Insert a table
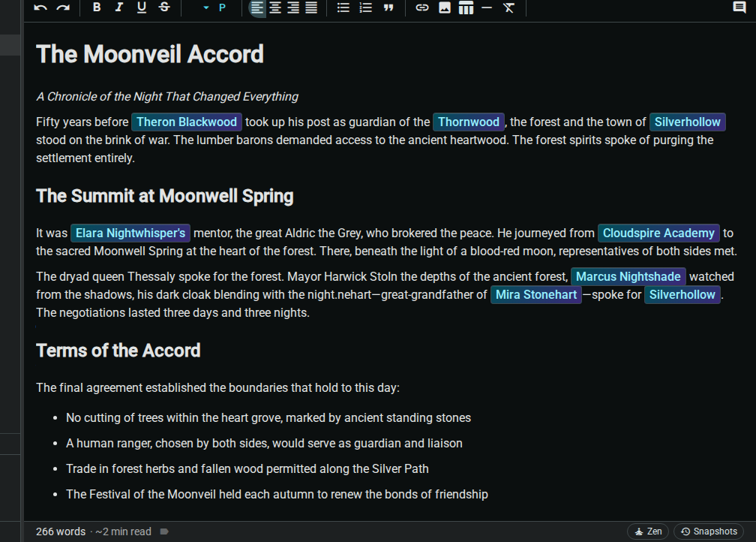The height and width of the screenshot is (542, 756). click(x=466, y=8)
